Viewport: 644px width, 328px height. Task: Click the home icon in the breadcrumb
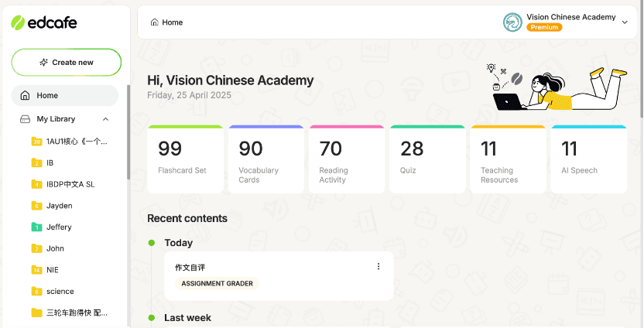(155, 22)
